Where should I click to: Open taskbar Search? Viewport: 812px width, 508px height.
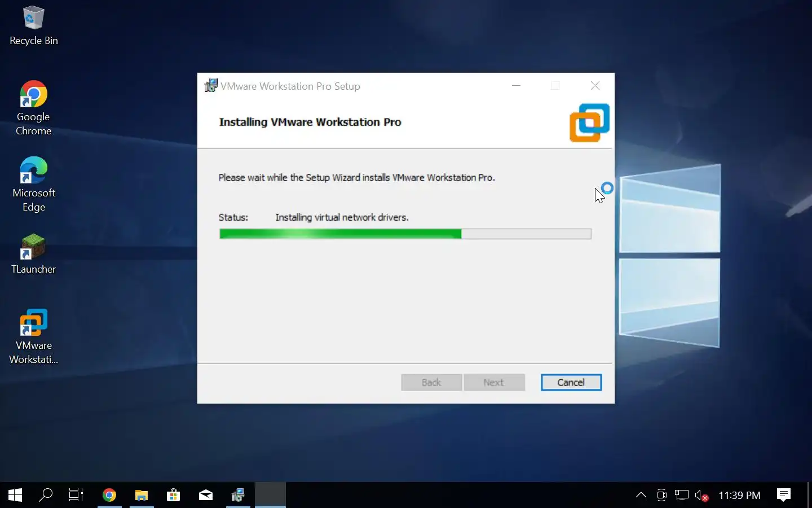pos(46,495)
